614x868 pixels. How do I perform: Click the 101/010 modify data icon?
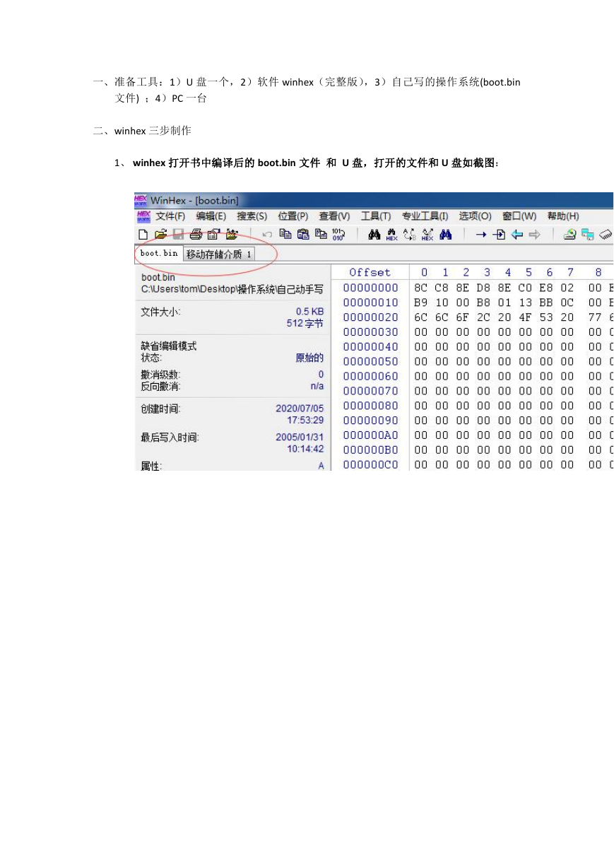click(338, 235)
